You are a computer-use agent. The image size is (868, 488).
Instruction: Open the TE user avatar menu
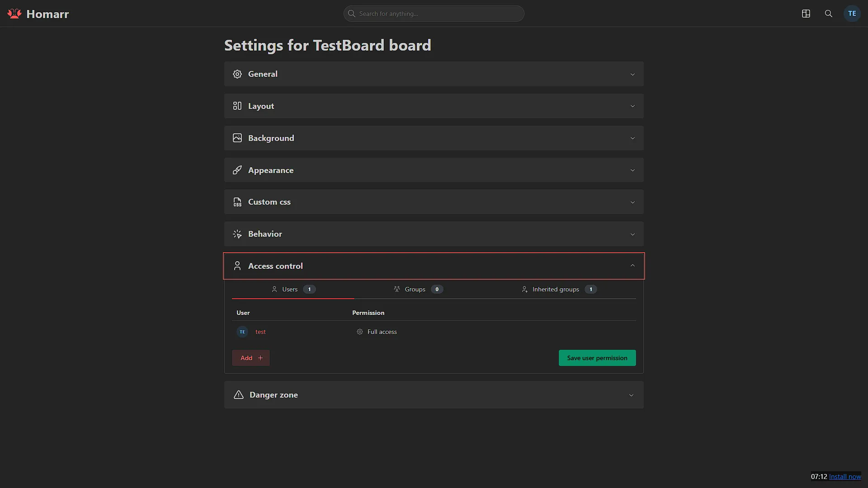click(x=852, y=14)
